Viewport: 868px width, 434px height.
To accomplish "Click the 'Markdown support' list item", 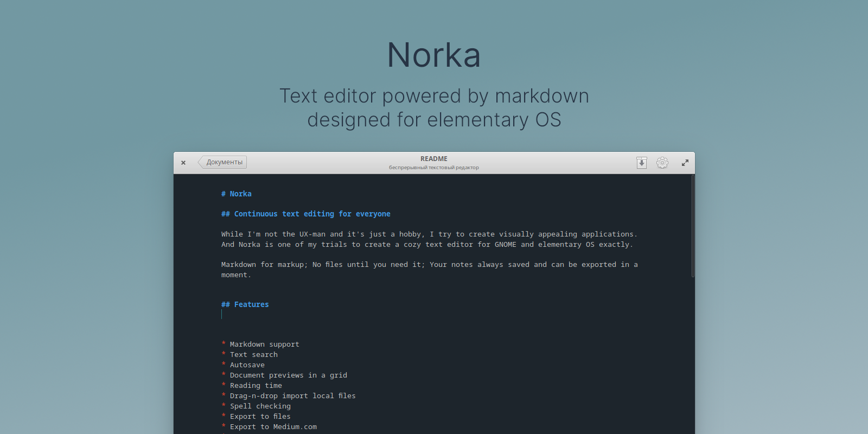I will 260,344.
